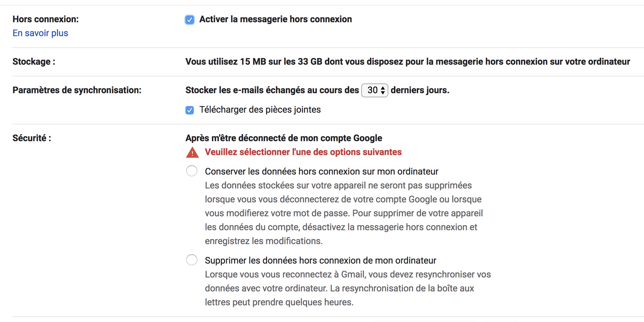The width and height of the screenshot is (644, 322).
Task: Click the red 'Veuillez sélectionner' warning message
Action: click(x=303, y=152)
